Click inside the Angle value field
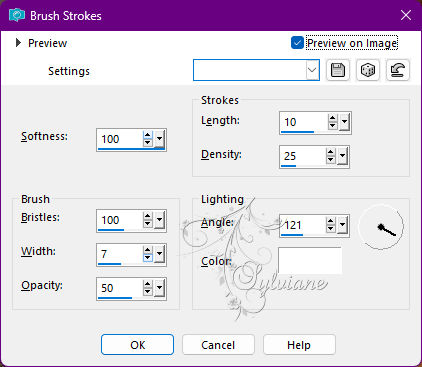Image resolution: width=422 pixels, height=367 pixels. [x=302, y=225]
